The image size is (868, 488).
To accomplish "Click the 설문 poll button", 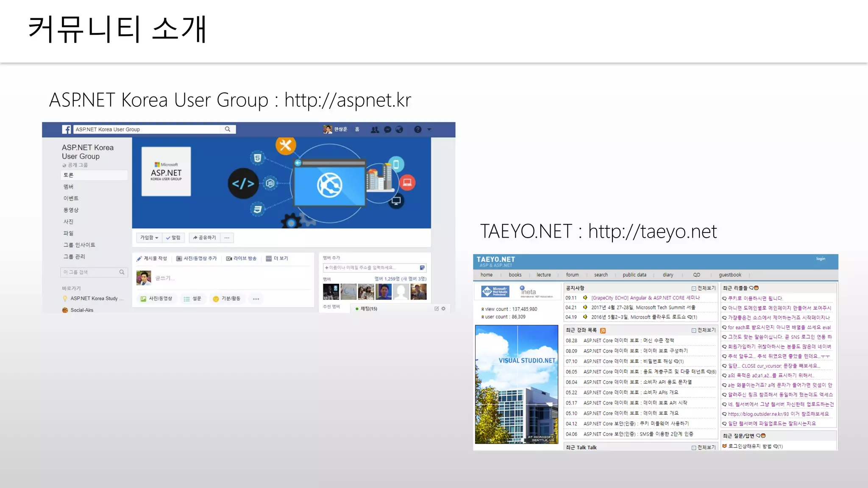I will [x=192, y=299].
